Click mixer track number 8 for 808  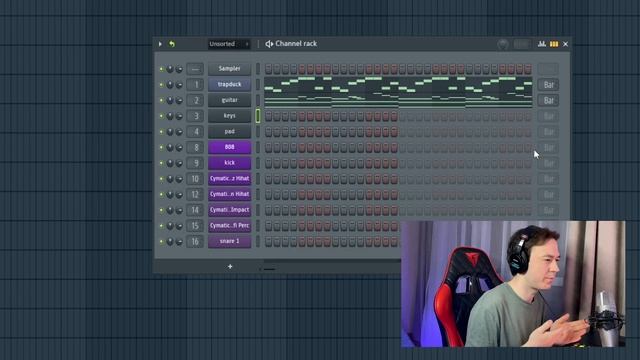(x=195, y=147)
